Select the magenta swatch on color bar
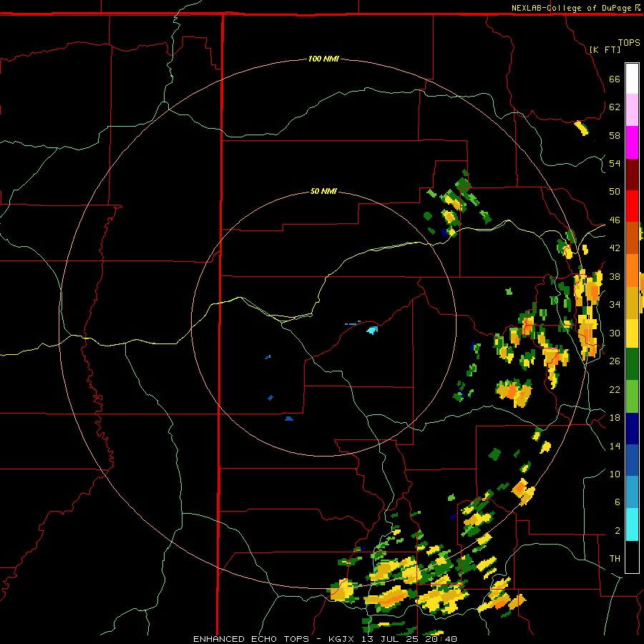Screen dimensions: 644x644 632,142
